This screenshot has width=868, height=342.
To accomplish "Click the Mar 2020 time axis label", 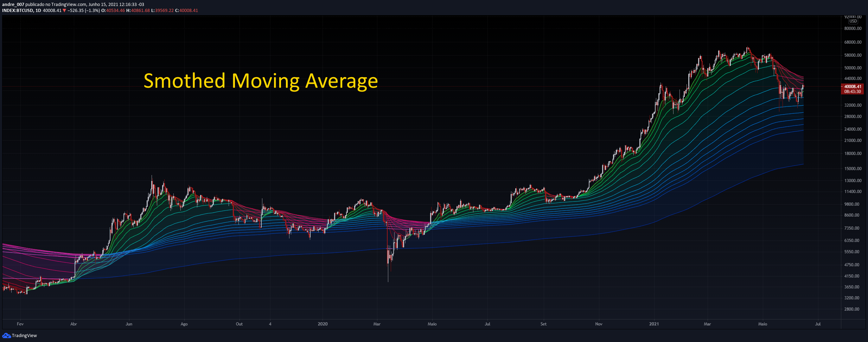I will point(377,324).
